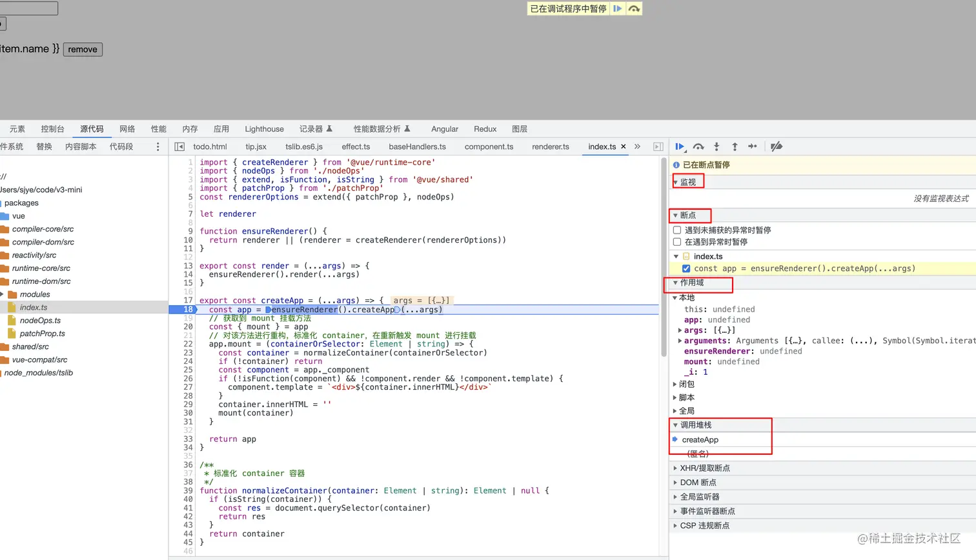976x560 pixels.
Task: Select index.ts in the file tree
Action: click(x=34, y=308)
